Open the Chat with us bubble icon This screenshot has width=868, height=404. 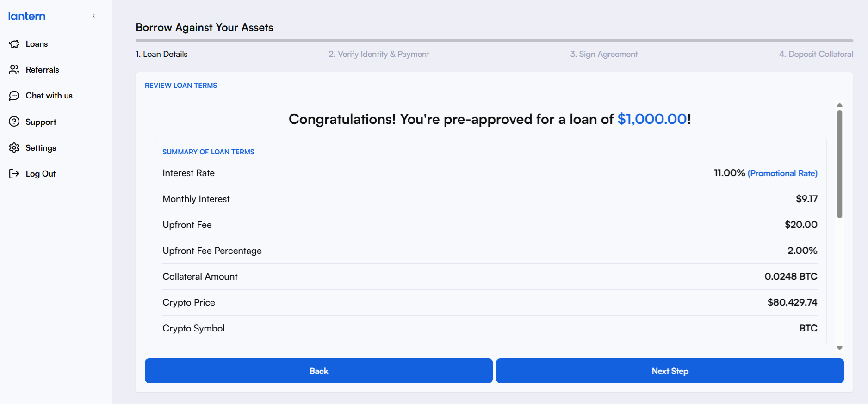pos(14,96)
